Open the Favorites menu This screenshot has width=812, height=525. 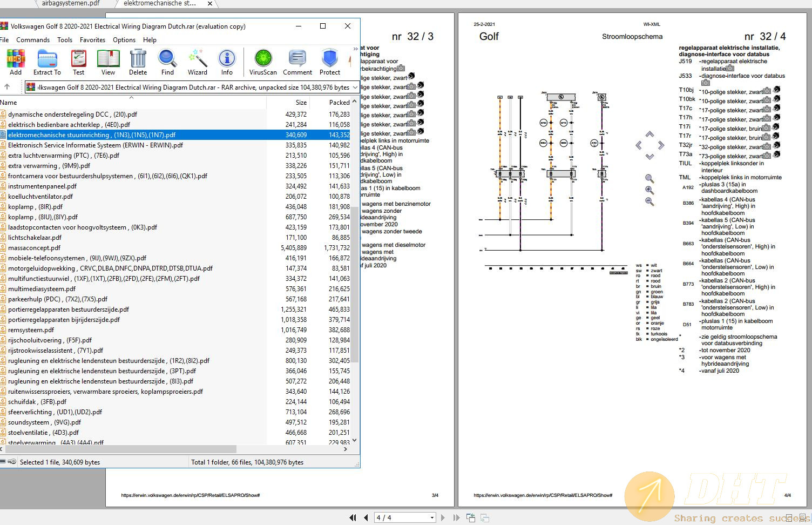click(92, 40)
